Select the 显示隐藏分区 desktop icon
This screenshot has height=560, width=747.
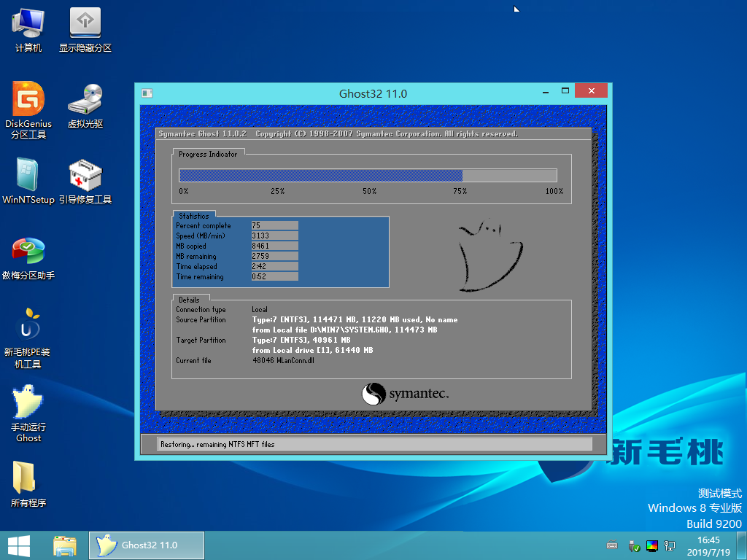click(85, 29)
